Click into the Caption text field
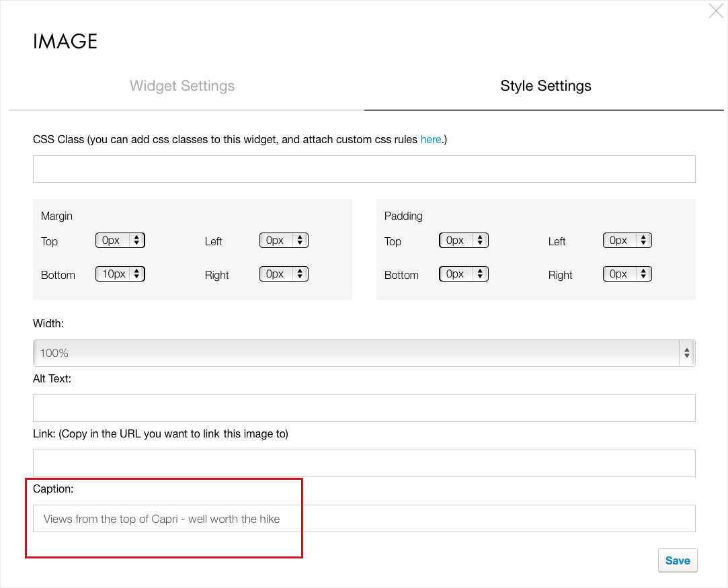The width and height of the screenshot is (728, 588). (364, 518)
